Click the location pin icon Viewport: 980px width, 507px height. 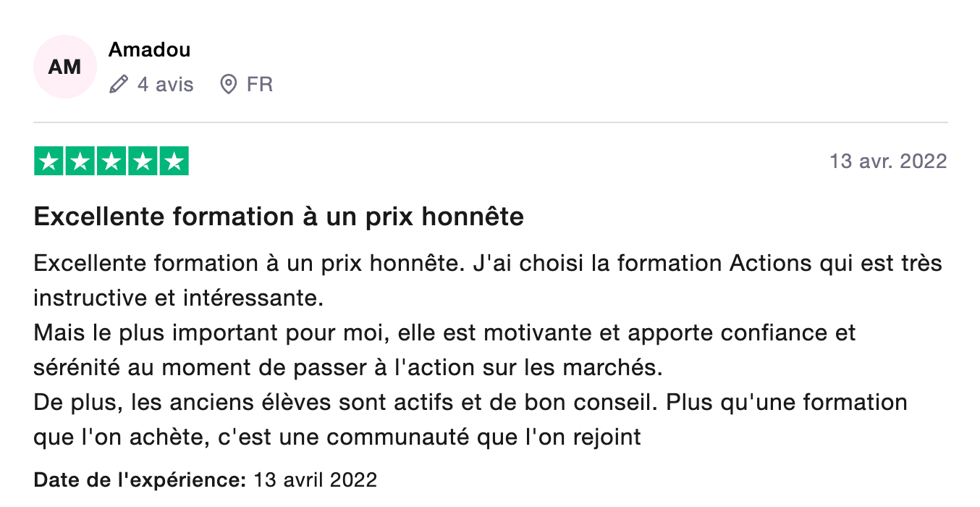228,85
